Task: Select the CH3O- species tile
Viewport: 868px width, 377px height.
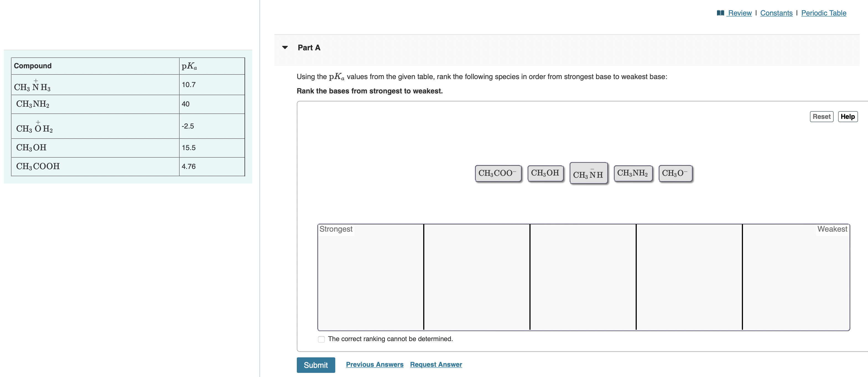Action: click(x=675, y=173)
